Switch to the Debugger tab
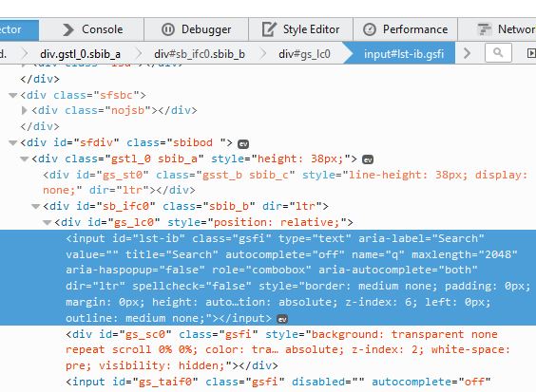This screenshot has width=536, height=392. tap(196, 29)
